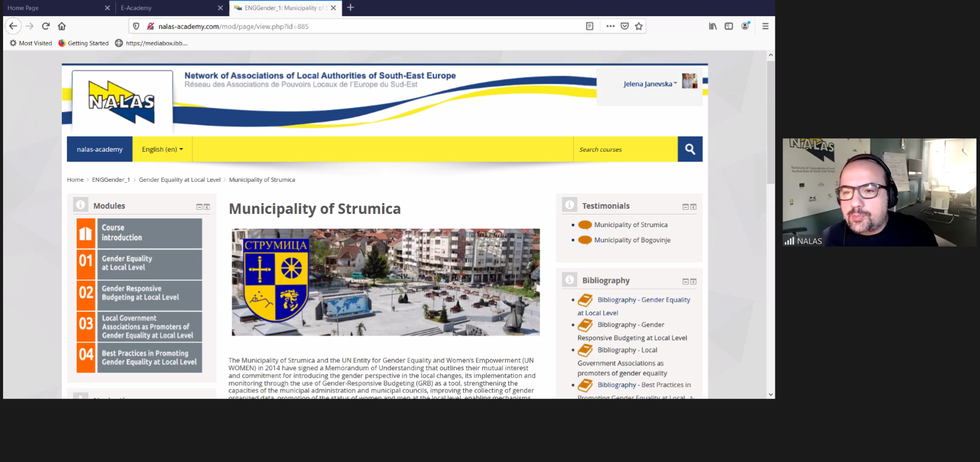Click the tracking protection shield icon

[x=136, y=26]
